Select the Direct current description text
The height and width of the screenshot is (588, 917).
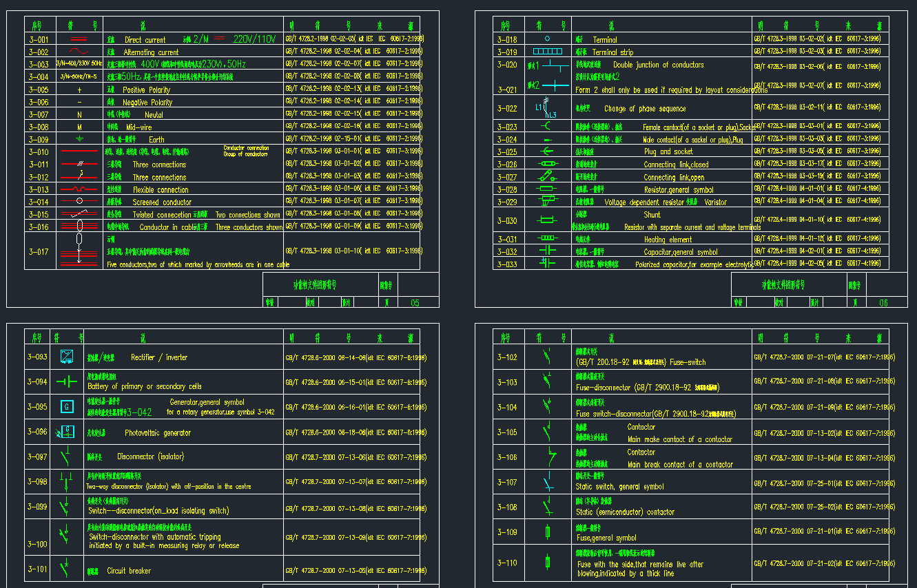[145, 40]
